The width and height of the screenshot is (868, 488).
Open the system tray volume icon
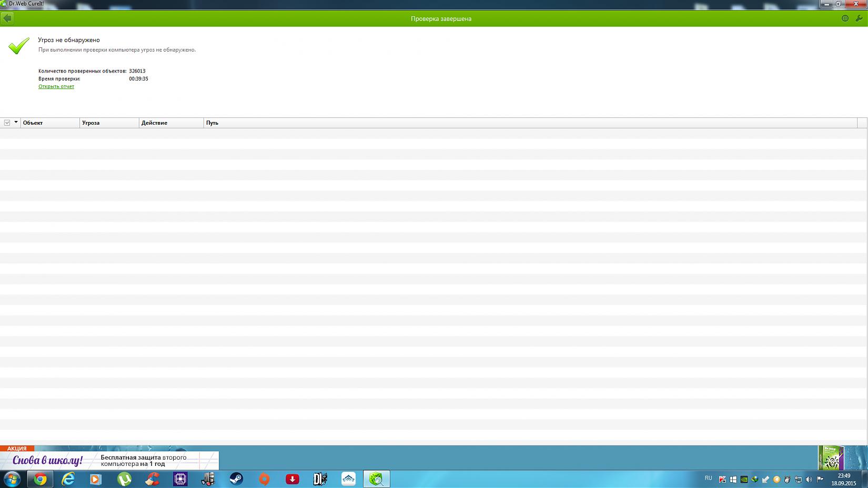(x=809, y=479)
